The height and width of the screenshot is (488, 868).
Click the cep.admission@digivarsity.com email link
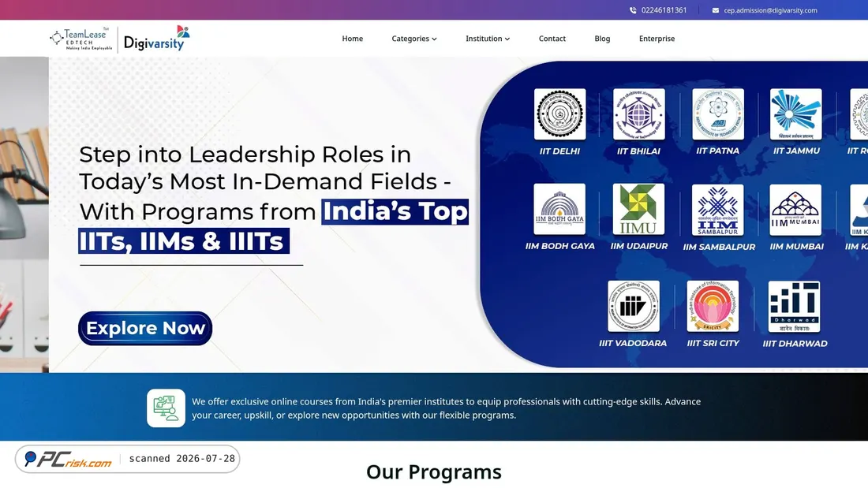point(771,10)
